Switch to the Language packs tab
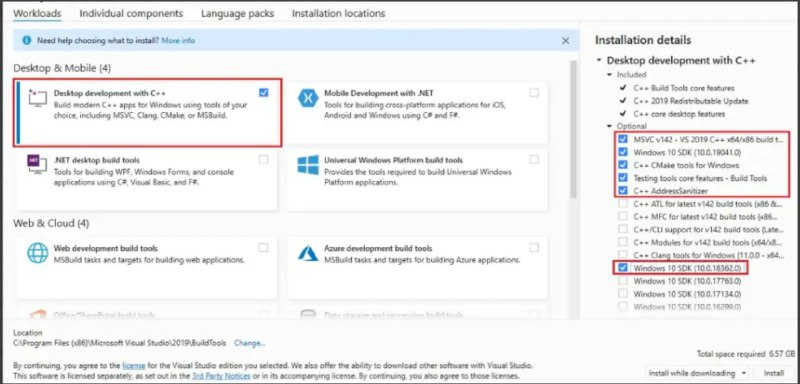 (237, 13)
